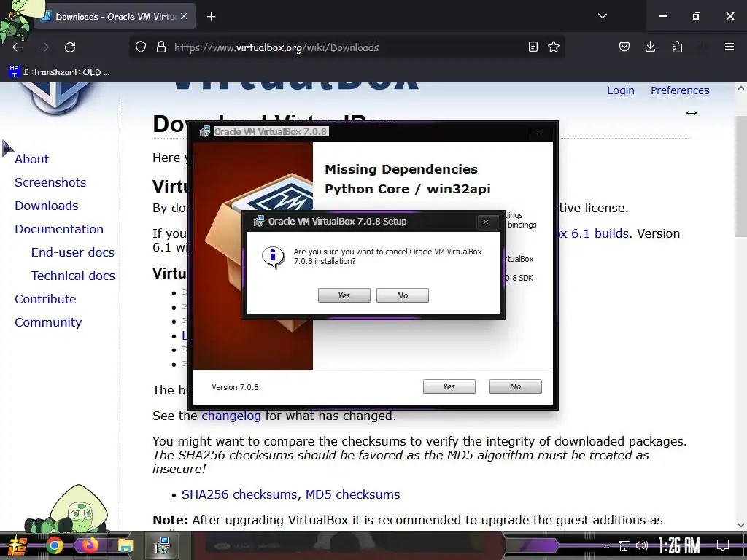Screen dimensions: 747x560
Task: Open the MD5 checksums link
Action: tap(352, 495)
